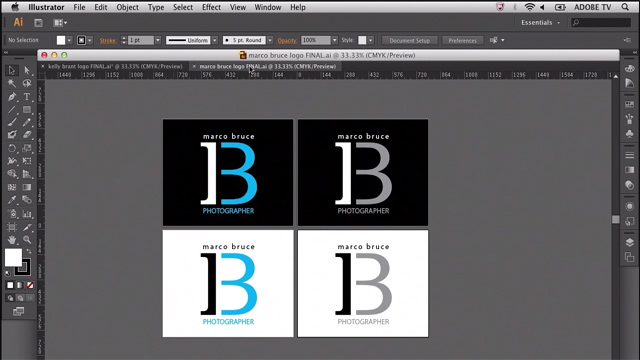The width and height of the screenshot is (640, 360).
Task: Open the Object menu
Action: tap(127, 7)
